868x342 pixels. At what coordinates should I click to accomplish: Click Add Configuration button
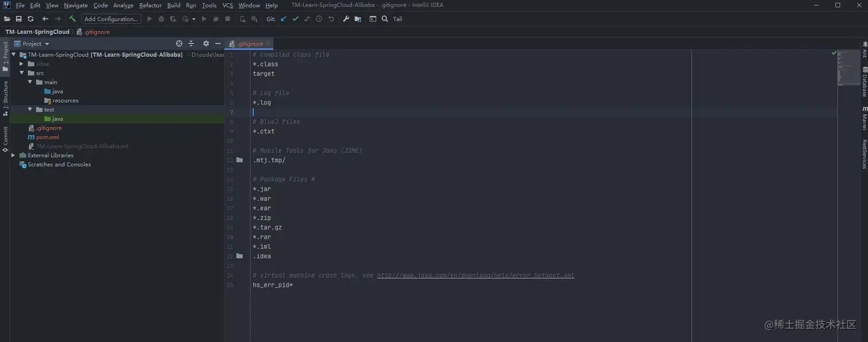click(x=111, y=19)
